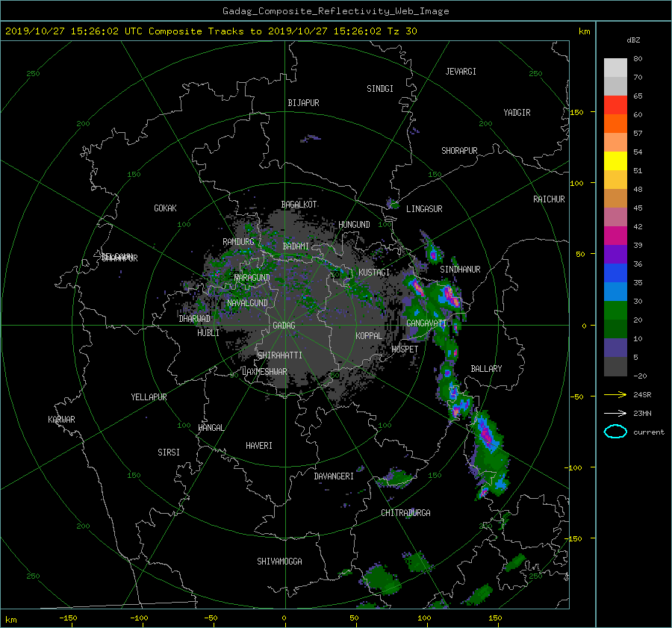
Task: Click the -150 tick on bottom km axis
Action: point(68,618)
